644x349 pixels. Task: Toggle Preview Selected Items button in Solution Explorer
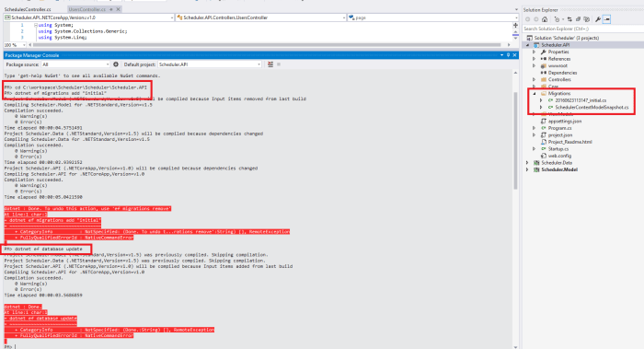606,19
